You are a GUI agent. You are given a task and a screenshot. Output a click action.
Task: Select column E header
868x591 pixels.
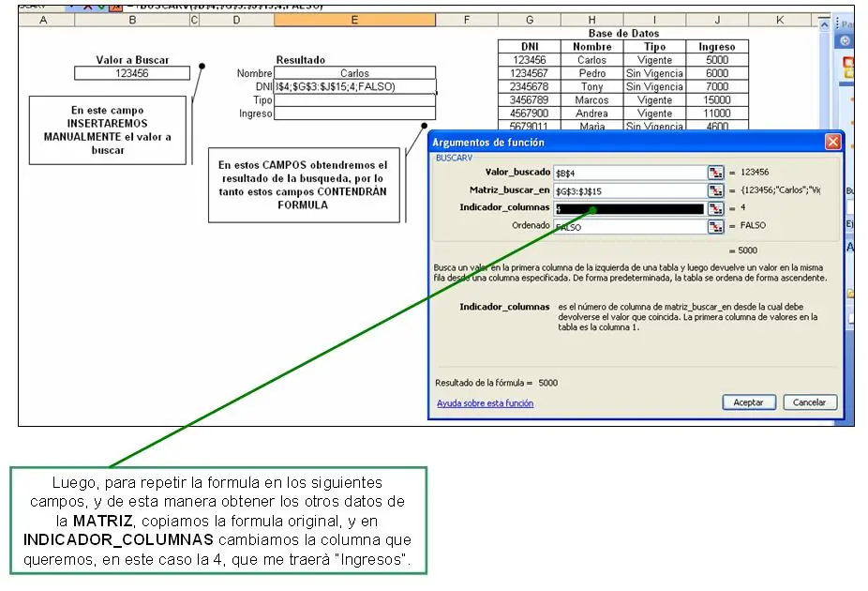354,20
